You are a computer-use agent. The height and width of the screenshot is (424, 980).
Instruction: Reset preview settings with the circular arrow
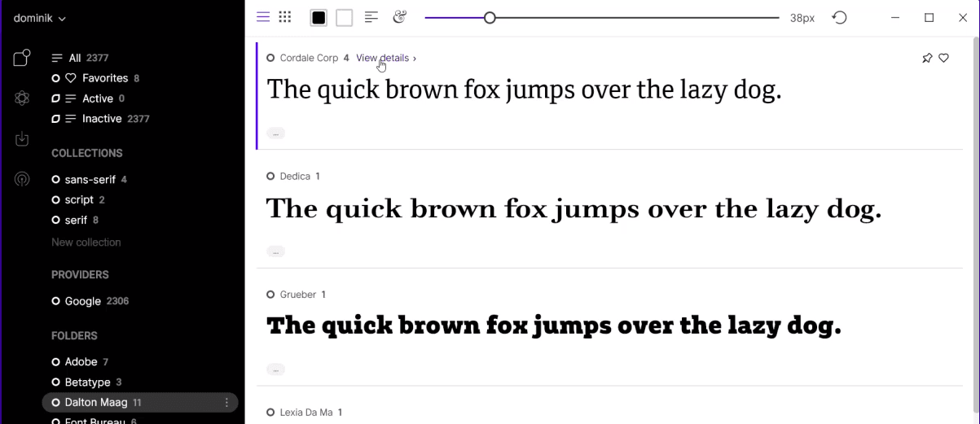(840, 17)
